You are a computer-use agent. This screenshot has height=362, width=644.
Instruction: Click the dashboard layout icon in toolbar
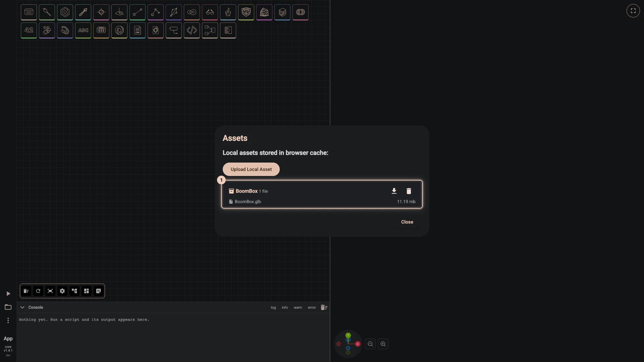(87, 291)
